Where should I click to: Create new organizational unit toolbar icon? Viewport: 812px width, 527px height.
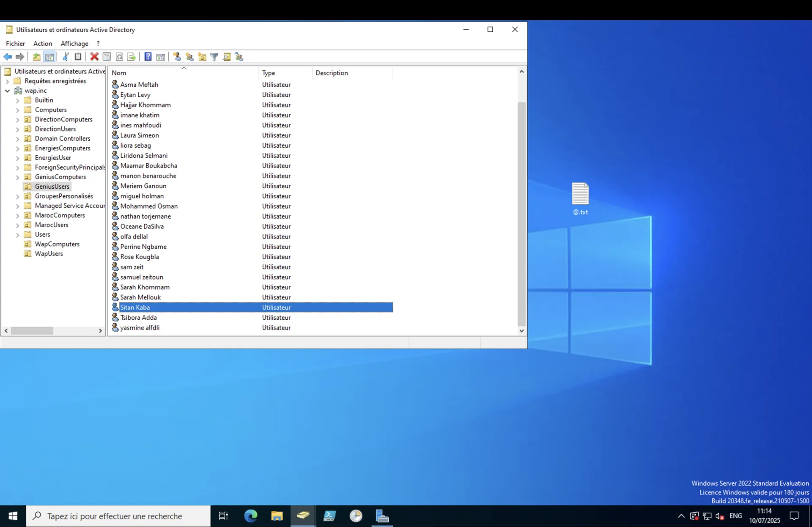point(202,57)
